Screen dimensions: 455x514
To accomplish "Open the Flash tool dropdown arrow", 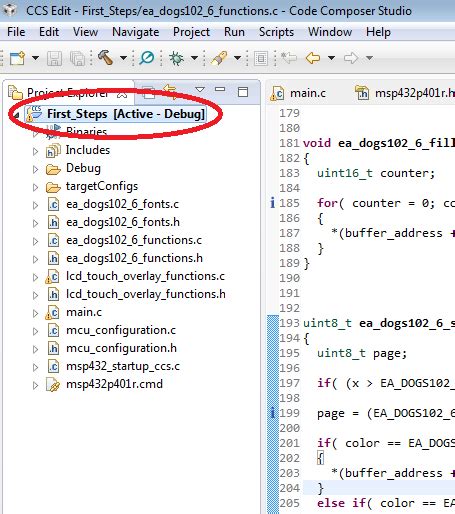I will click(x=237, y=58).
